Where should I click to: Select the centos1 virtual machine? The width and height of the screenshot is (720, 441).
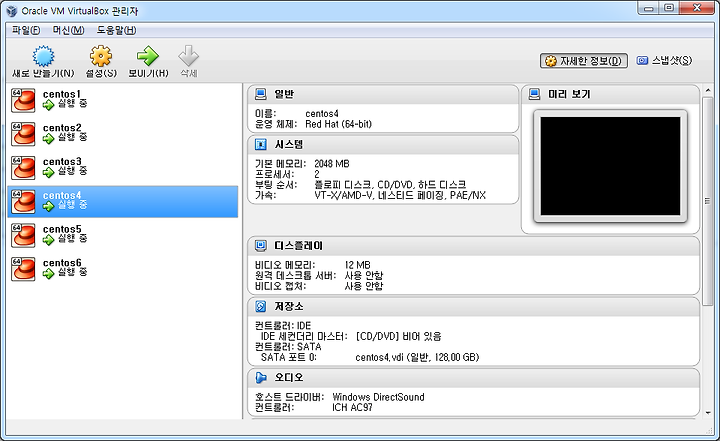(123, 100)
